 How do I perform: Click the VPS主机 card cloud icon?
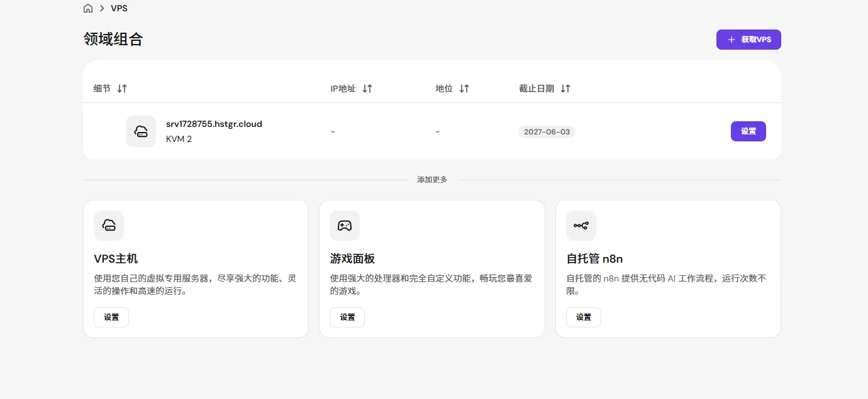[x=109, y=226]
